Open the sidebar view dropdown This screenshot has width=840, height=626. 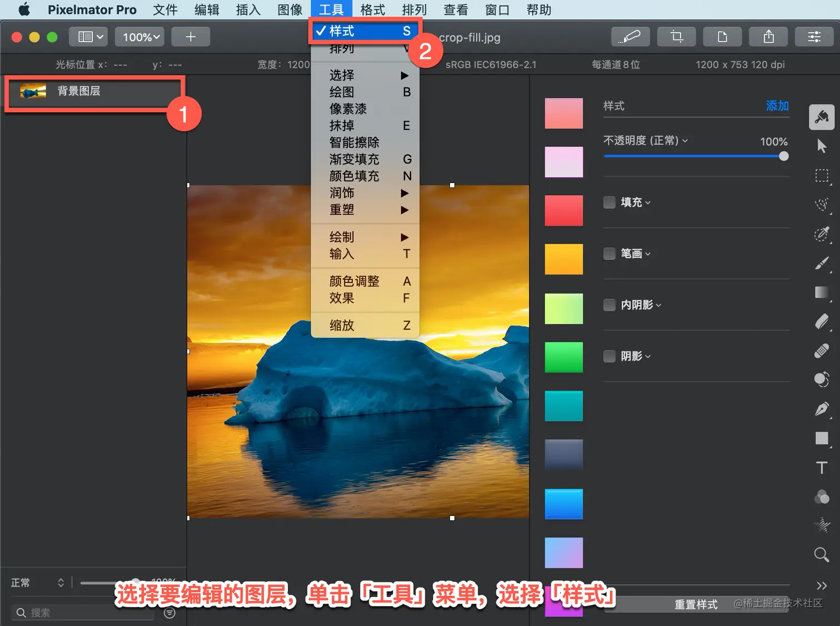click(x=88, y=37)
